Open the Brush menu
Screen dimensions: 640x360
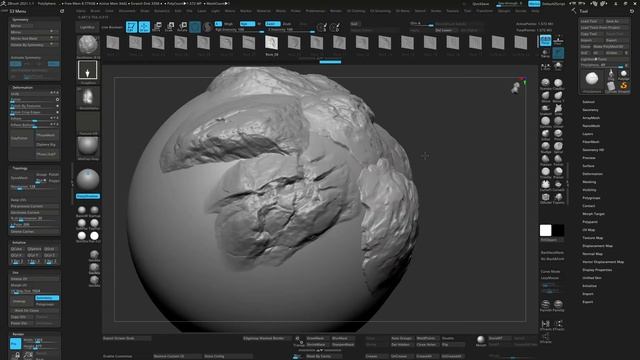[95, 11]
